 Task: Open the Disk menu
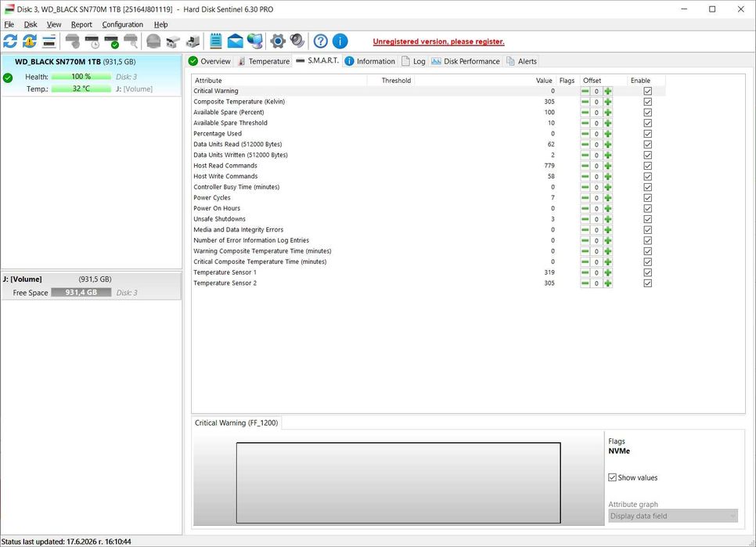(x=31, y=24)
